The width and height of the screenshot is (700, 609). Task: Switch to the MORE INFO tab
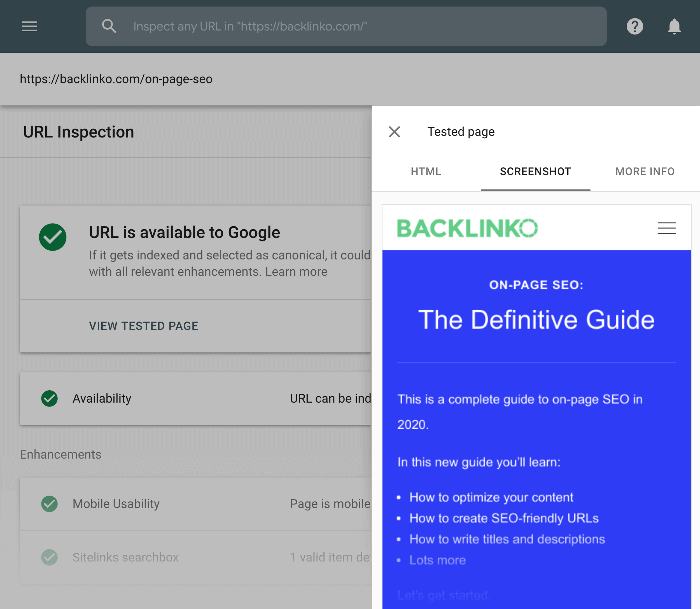coord(645,171)
